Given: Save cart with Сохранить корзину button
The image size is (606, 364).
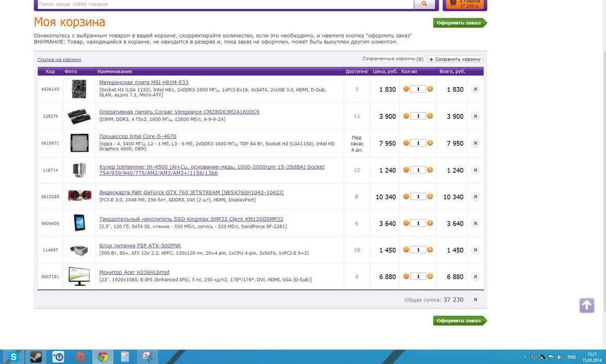Looking at the screenshot, I should click(456, 59).
